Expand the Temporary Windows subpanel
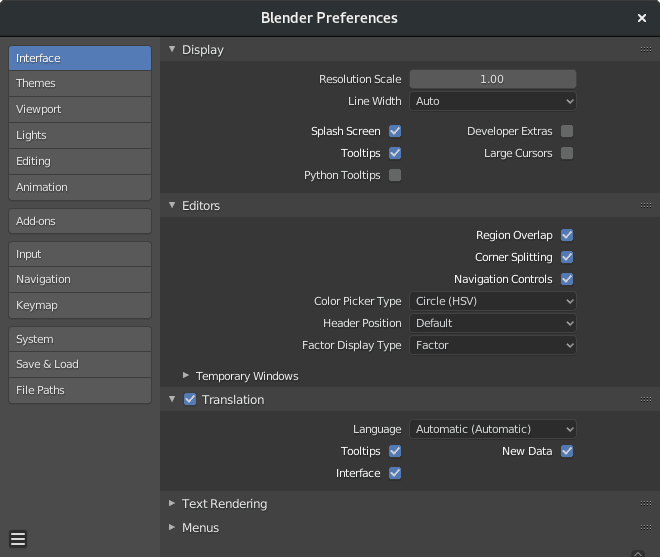660x557 pixels. point(186,375)
